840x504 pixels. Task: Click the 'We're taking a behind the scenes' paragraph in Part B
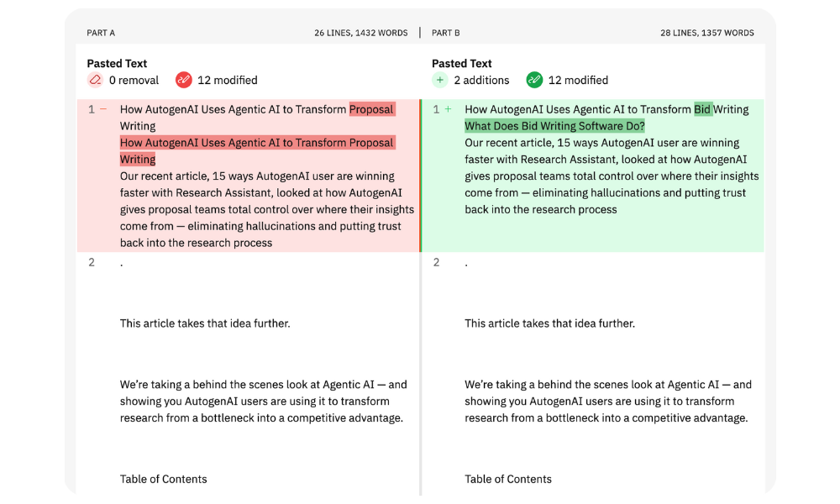pyautogui.click(x=608, y=402)
